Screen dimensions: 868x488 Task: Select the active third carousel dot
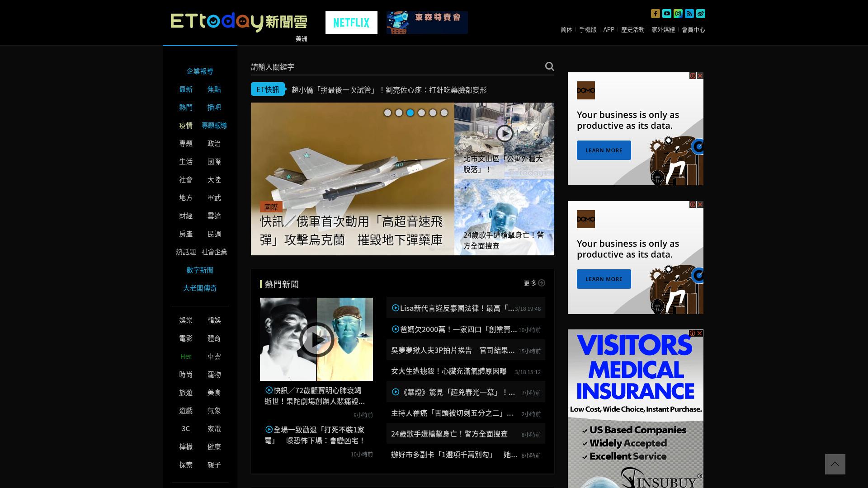[410, 113]
